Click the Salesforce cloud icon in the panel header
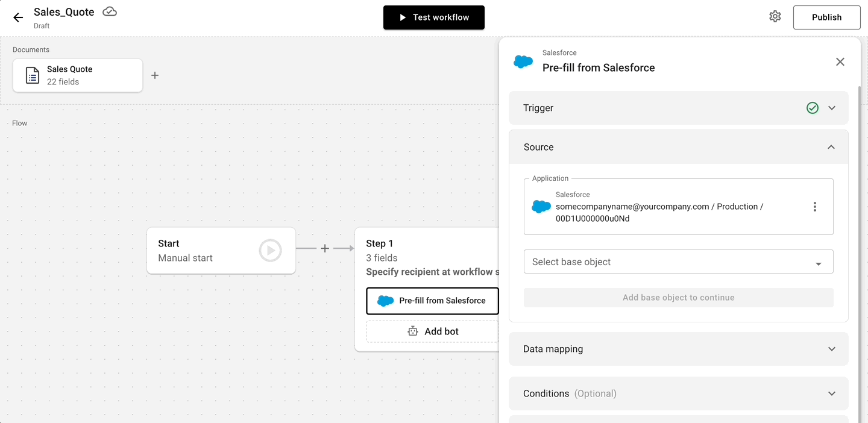Screen dimensions: 868x423 [x=523, y=61]
